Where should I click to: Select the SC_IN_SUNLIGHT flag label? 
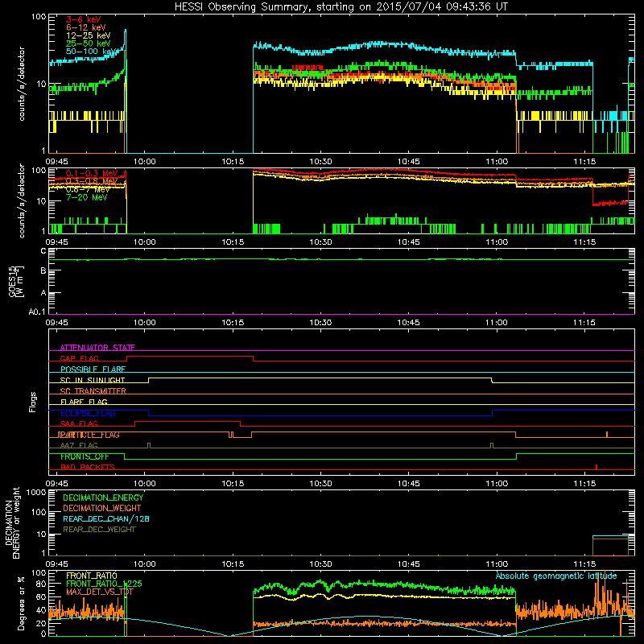click(93, 380)
